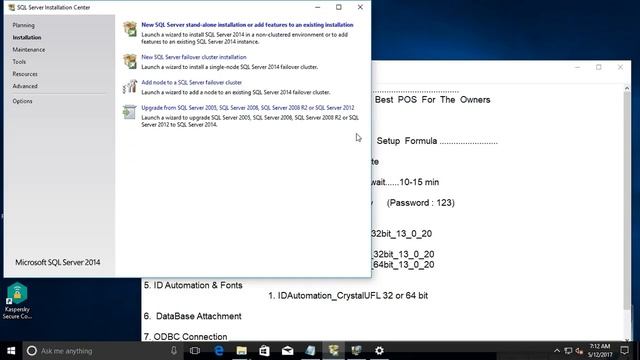This screenshot has width=640, height=360.
Task: Click the "7. ODBC Connection" line
Action: [186, 337]
